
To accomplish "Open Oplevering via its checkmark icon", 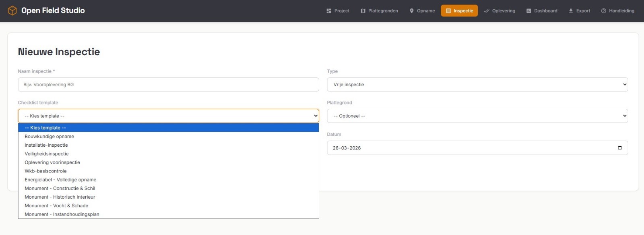I will (487, 11).
